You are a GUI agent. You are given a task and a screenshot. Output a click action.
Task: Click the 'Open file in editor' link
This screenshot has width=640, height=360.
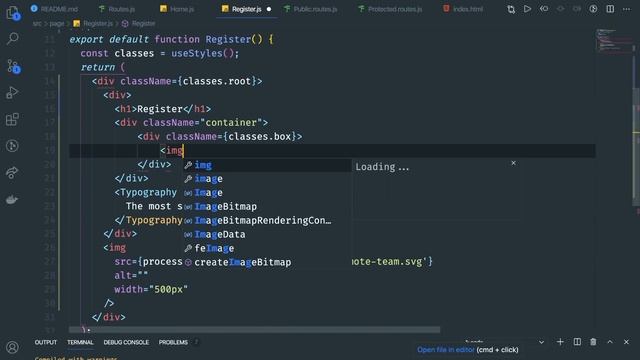coord(446,350)
